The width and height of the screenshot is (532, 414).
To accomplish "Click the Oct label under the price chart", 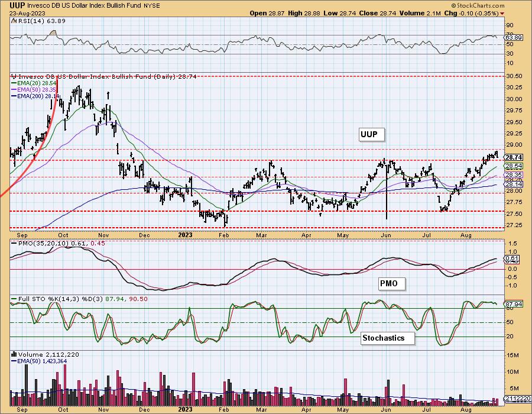I will (63, 235).
